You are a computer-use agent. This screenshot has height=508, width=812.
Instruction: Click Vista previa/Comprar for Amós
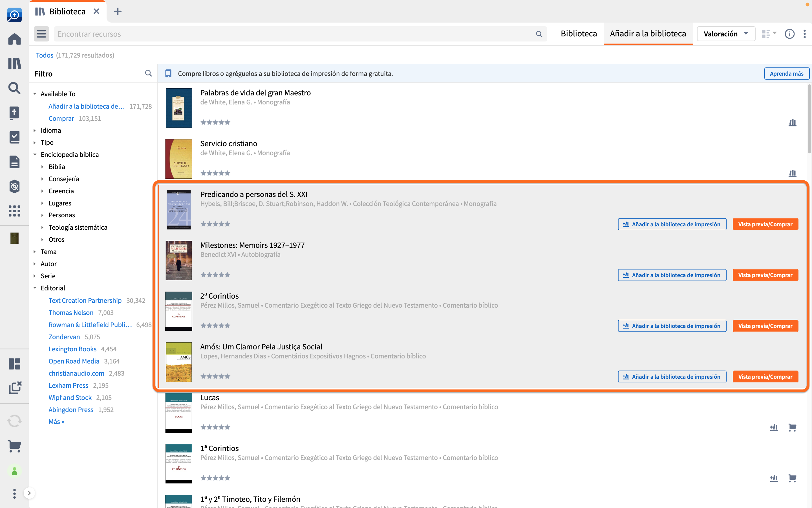point(765,377)
